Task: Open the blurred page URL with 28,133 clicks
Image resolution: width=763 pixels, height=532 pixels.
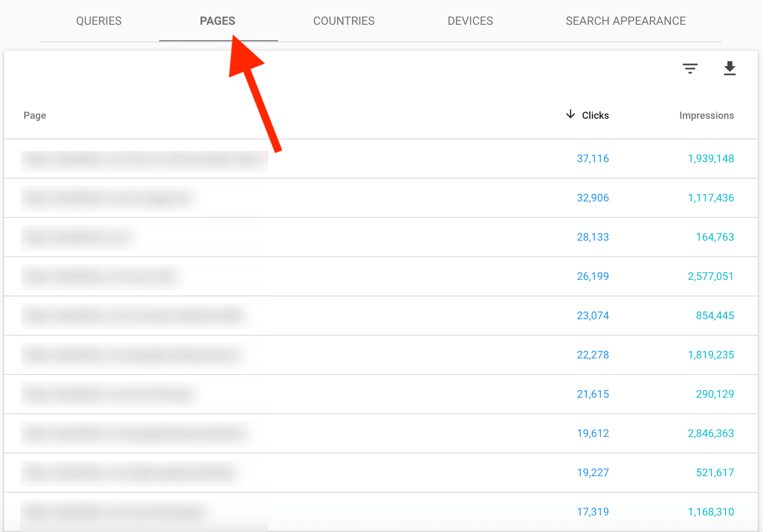Action: point(78,238)
